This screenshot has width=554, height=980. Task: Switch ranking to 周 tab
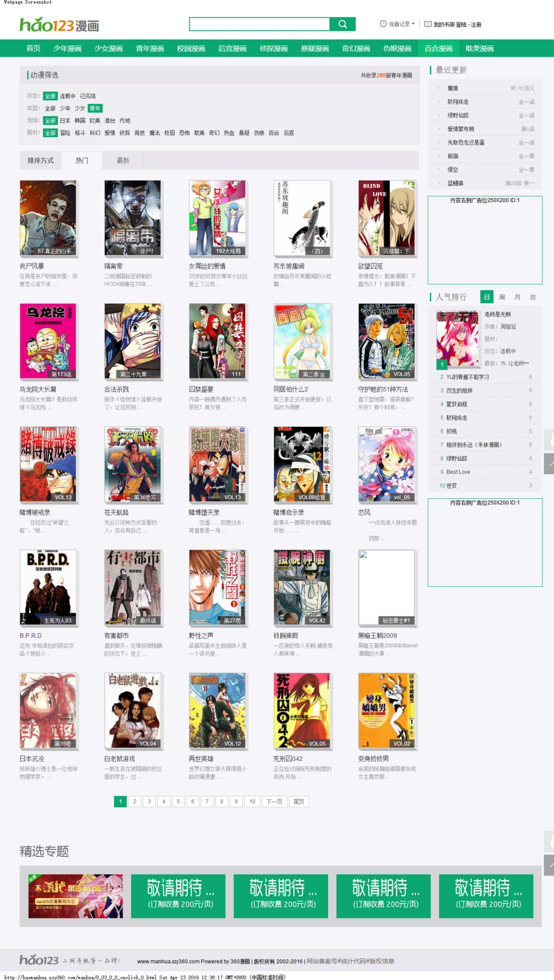click(x=502, y=297)
